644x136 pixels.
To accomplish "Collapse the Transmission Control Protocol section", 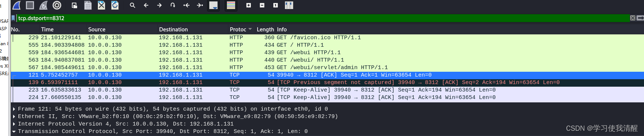I will [14, 132].
